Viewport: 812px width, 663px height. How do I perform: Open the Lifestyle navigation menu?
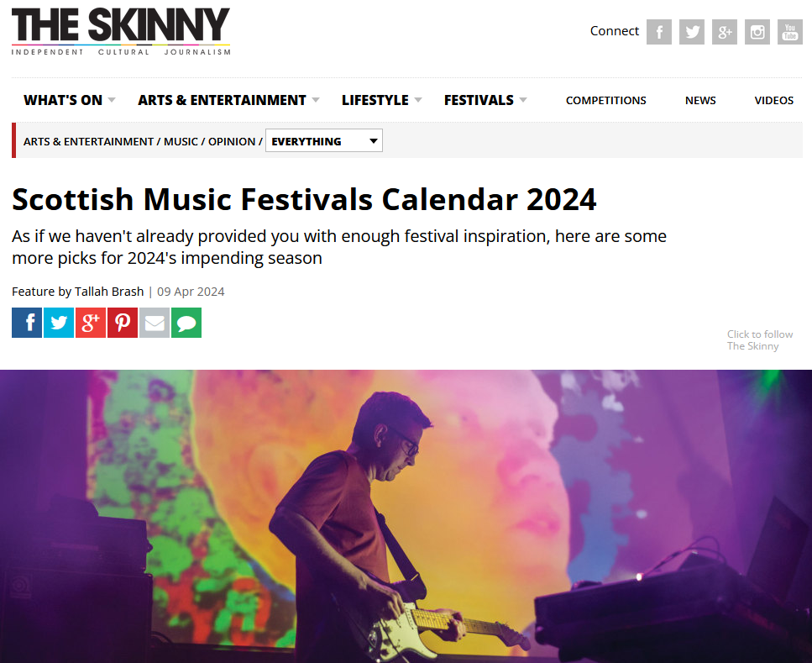point(382,100)
